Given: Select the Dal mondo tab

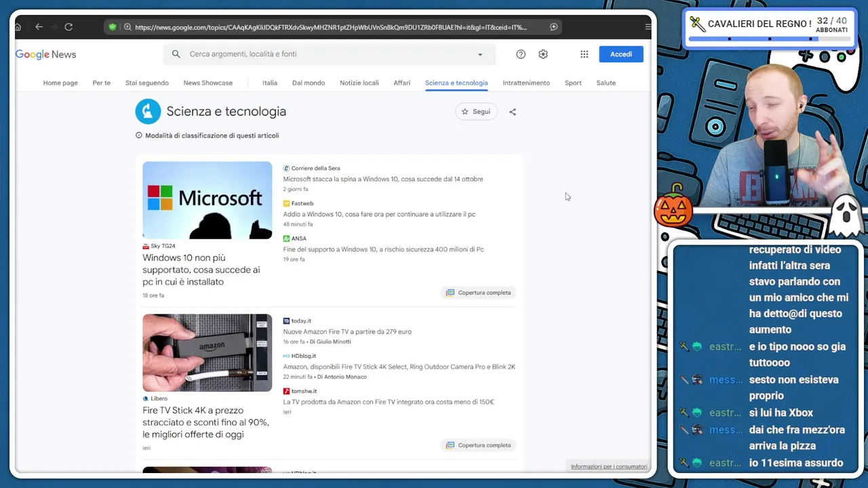Looking at the screenshot, I should pyautogui.click(x=309, y=83).
